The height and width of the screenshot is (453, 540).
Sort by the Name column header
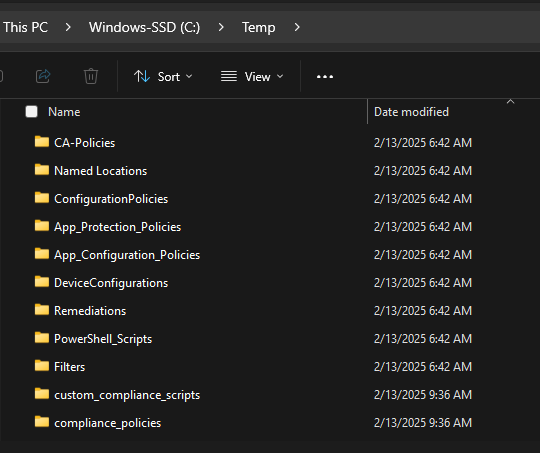64,112
